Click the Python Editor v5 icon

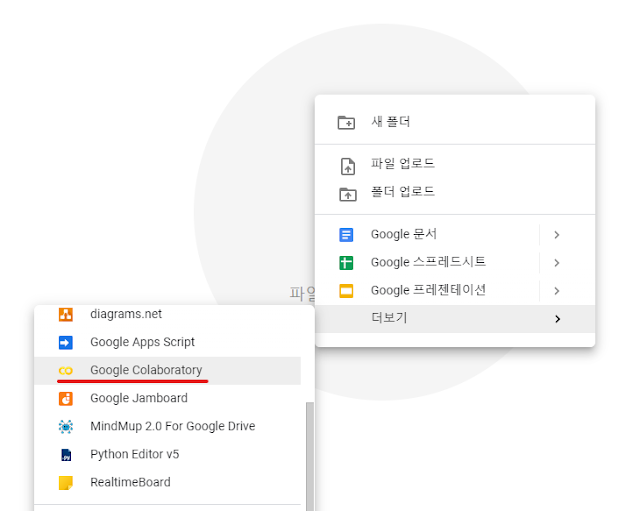[66, 455]
